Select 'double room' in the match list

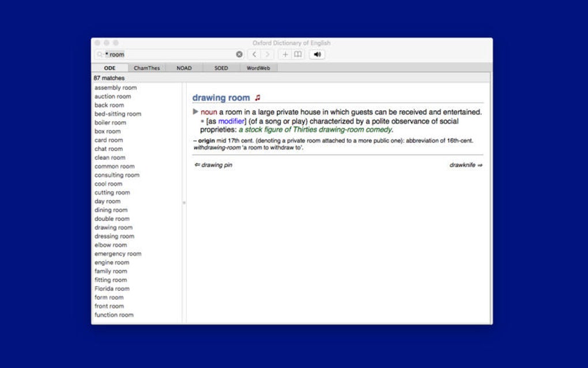point(112,219)
